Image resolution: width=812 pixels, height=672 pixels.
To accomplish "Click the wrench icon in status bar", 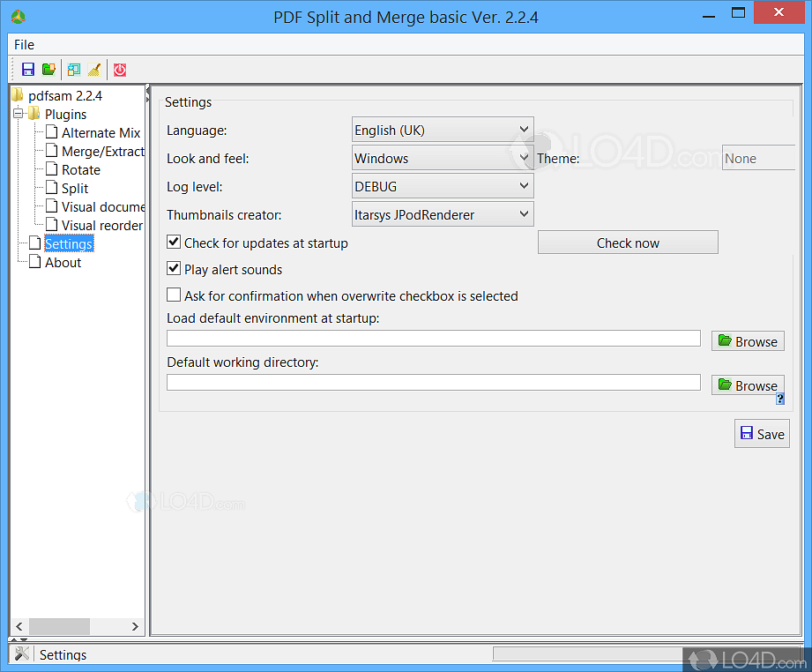I will (x=22, y=653).
